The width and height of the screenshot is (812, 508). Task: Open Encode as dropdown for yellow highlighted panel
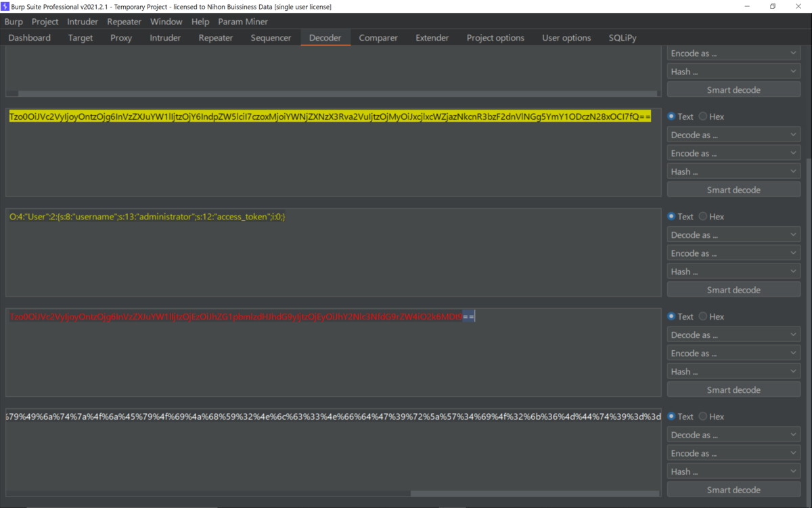point(734,153)
